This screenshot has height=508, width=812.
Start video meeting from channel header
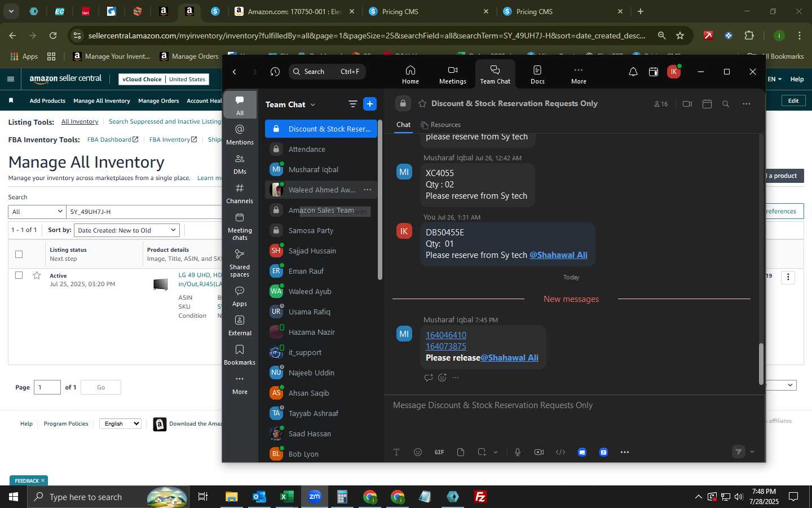pyautogui.click(x=687, y=104)
